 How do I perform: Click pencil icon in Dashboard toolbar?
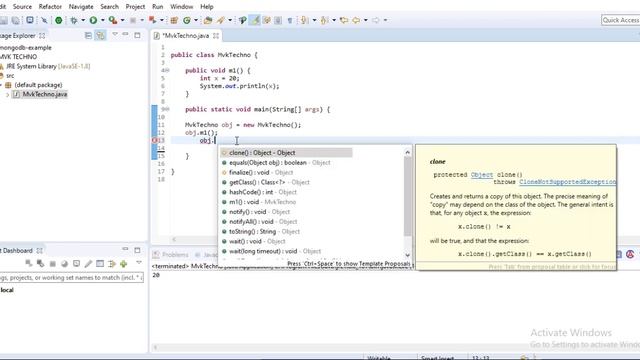point(88,264)
